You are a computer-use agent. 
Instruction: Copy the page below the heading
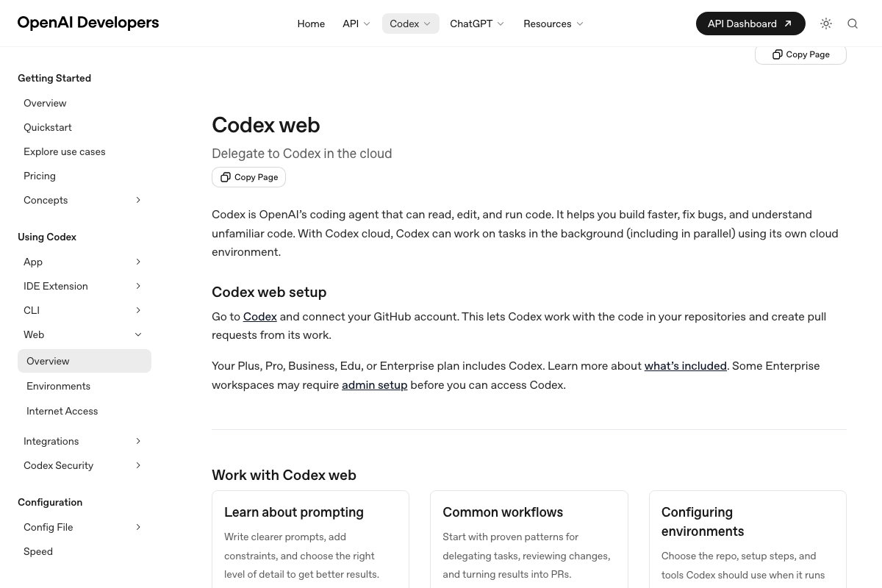248,177
